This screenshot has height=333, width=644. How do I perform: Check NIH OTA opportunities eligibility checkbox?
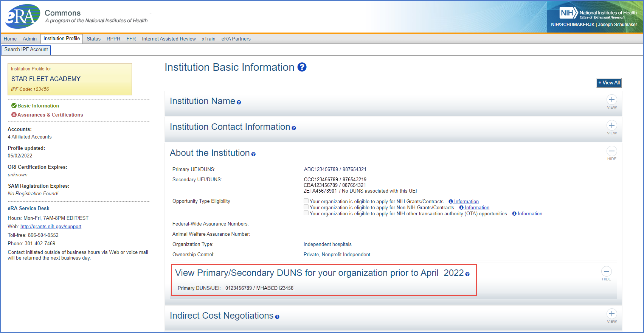pyautogui.click(x=306, y=213)
